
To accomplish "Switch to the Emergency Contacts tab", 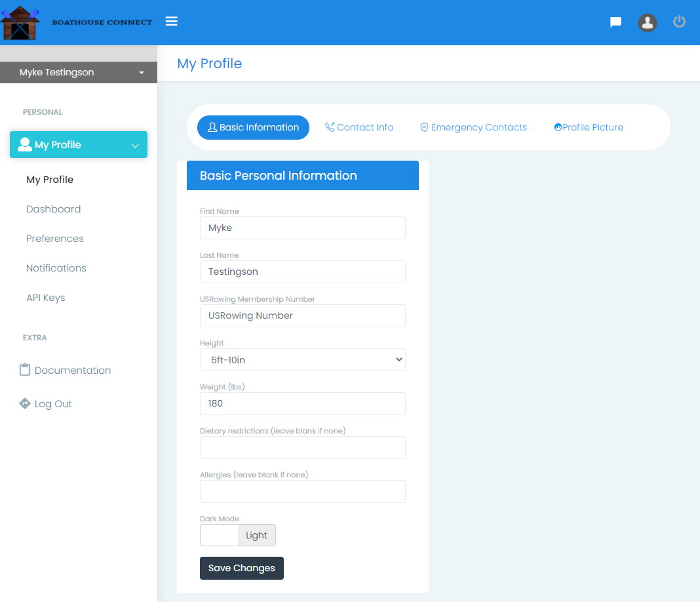I will point(473,127).
